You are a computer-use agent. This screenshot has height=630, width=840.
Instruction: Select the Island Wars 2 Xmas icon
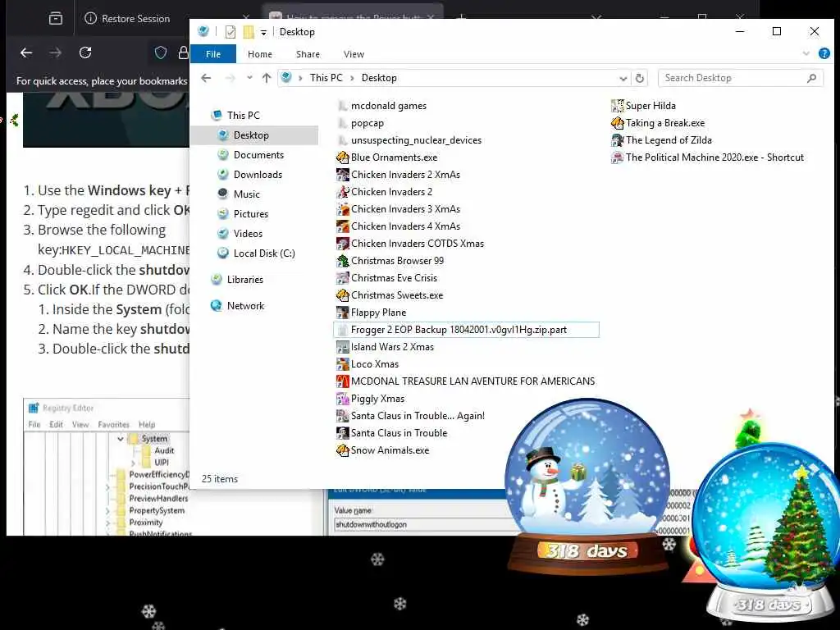(342, 347)
